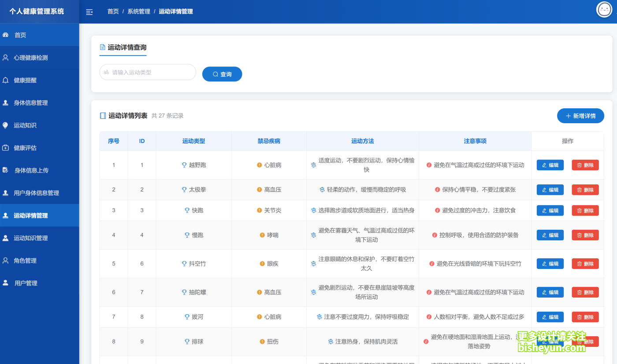Click the 运动方法 column header
Screen dimensions: 617x364
click(x=363, y=141)
